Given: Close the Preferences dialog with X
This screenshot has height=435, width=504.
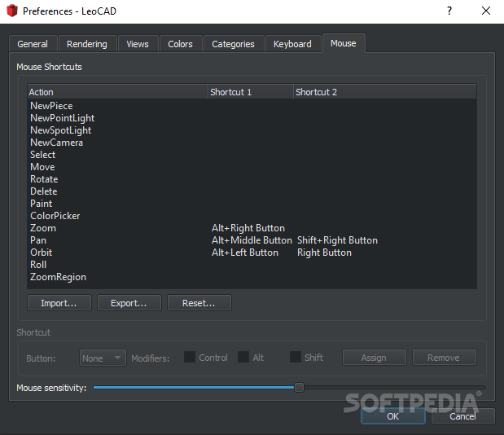Looking at the screenshot, I should point(486,11).
